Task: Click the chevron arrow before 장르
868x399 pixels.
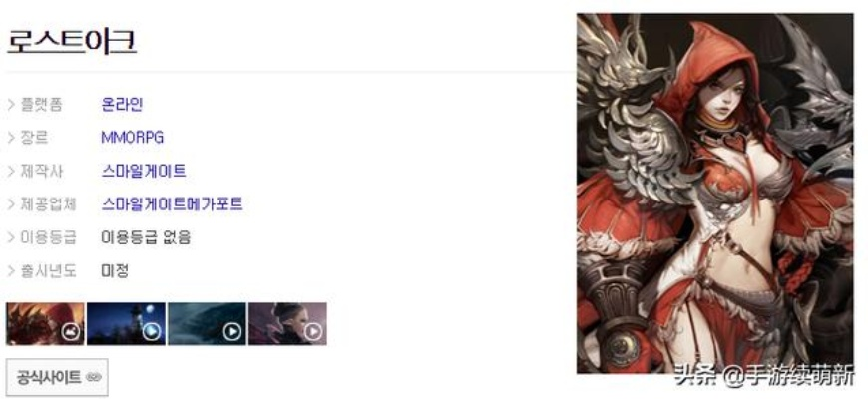Action: tap(11, 138)
